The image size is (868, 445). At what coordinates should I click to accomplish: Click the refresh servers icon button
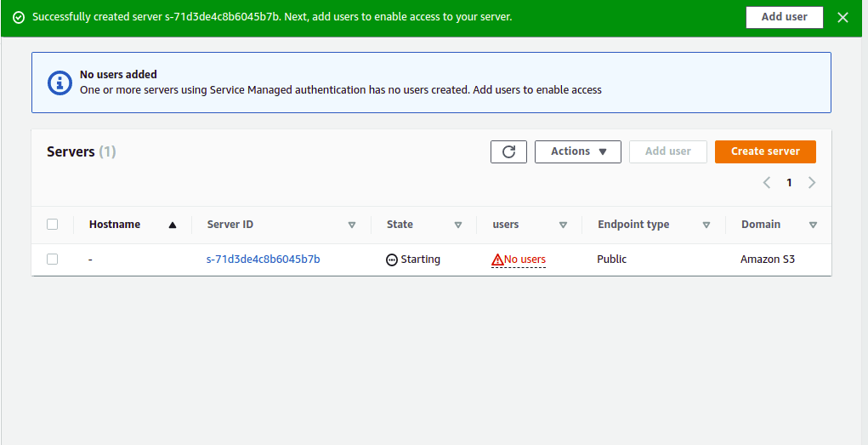[508, 151]
